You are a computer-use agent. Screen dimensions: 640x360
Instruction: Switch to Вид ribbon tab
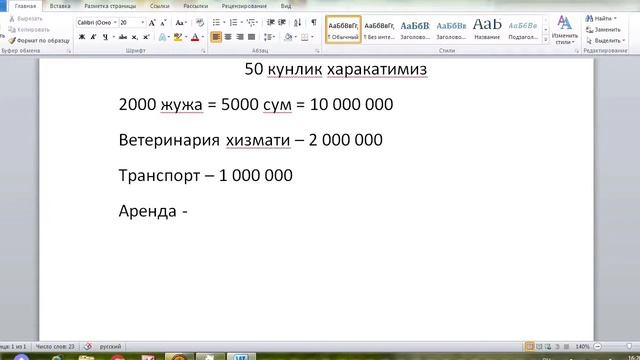(286, 6)
